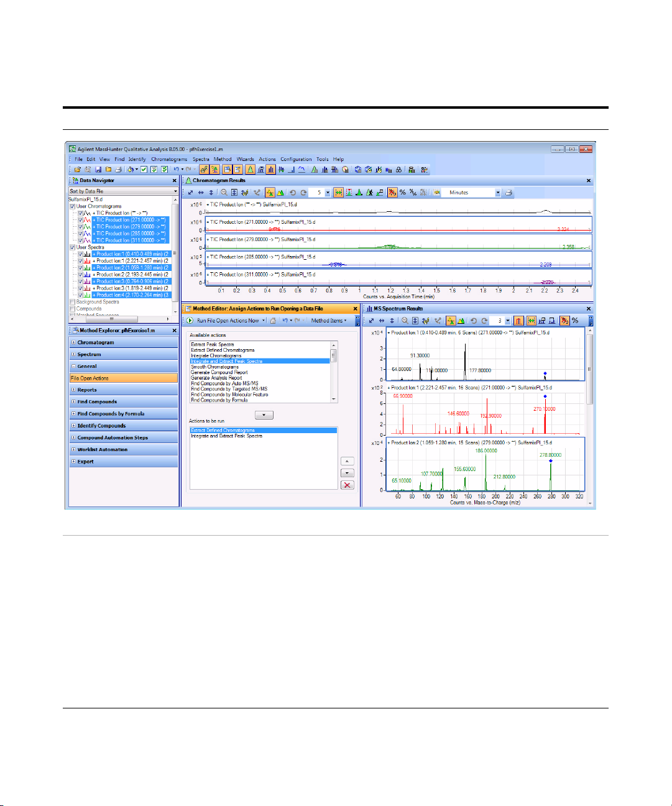Image resolution: width=672 pixels, height=806 pixels.
Task: Toggle checkbox for Product Ion:4 (2.170-2.264 min) spectrum
Action: click(80, 295)
